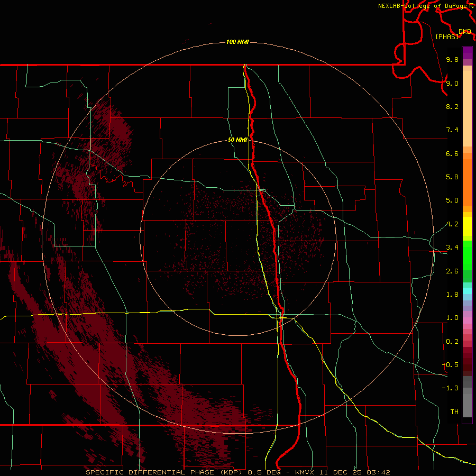Viewport: 476px width, 476px height.
Task: Pick the gray color bar segment near TH
Action: [x=467, y=405]
